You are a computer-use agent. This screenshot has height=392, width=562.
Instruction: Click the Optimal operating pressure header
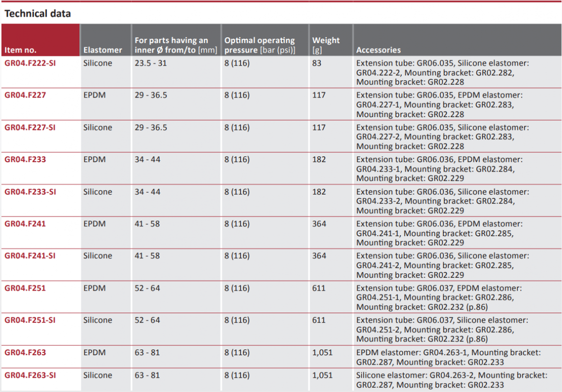(260, 45)
